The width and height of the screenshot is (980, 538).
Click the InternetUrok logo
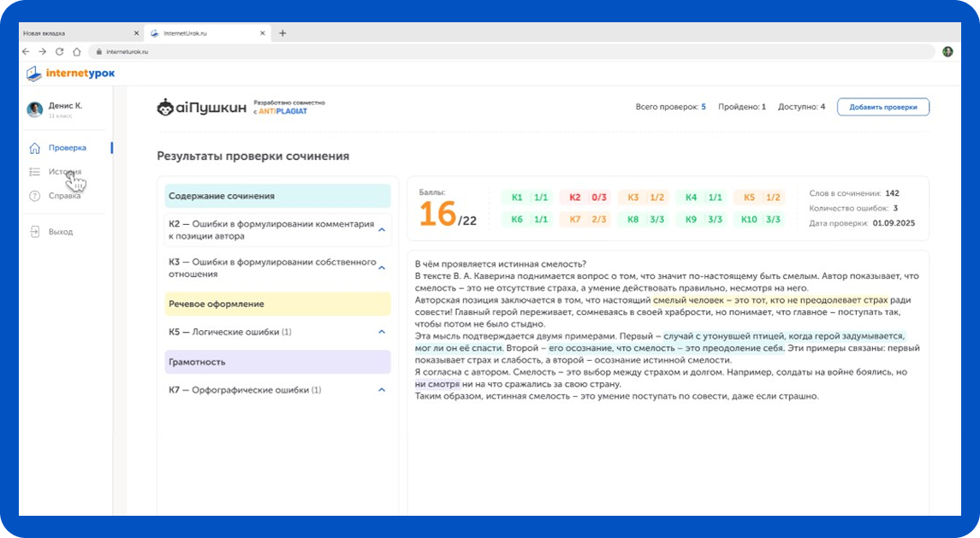pyautogui.click(x=71, y=74)
